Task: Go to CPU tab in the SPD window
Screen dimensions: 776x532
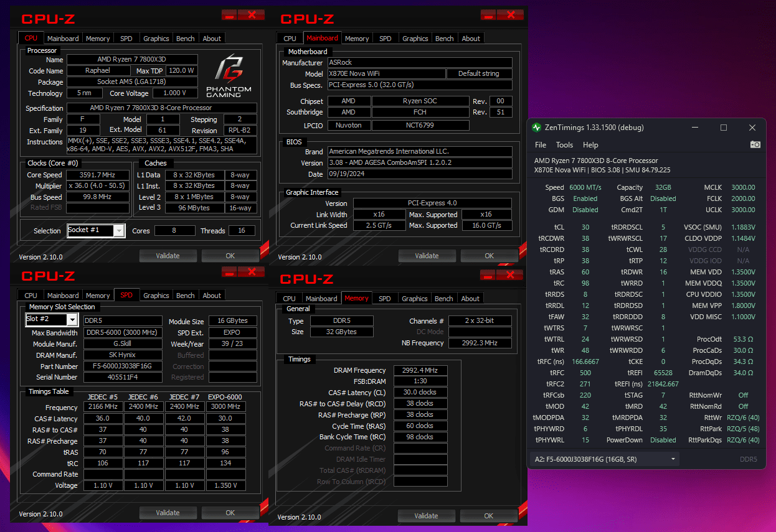Action: pyautogui.click(x=31, y=296)
